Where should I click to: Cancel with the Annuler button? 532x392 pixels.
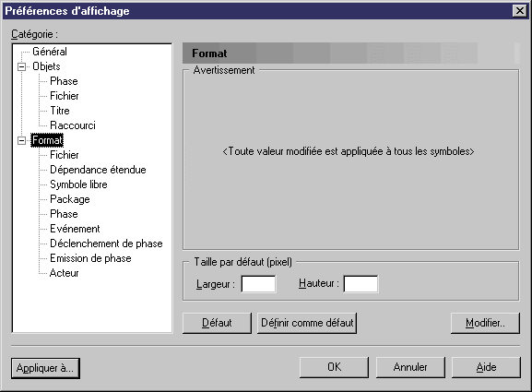(410, 367)
